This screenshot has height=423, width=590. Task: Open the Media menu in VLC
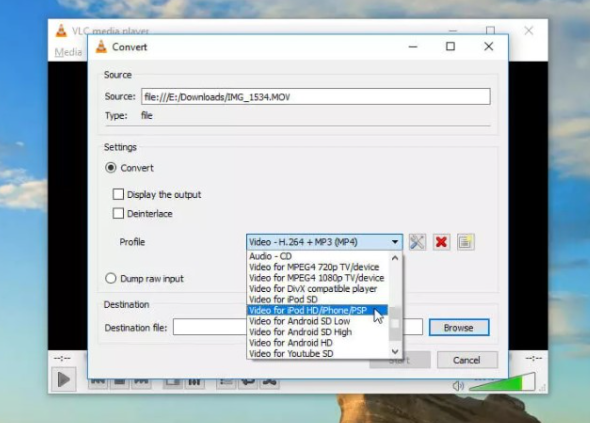coord(68,52)
